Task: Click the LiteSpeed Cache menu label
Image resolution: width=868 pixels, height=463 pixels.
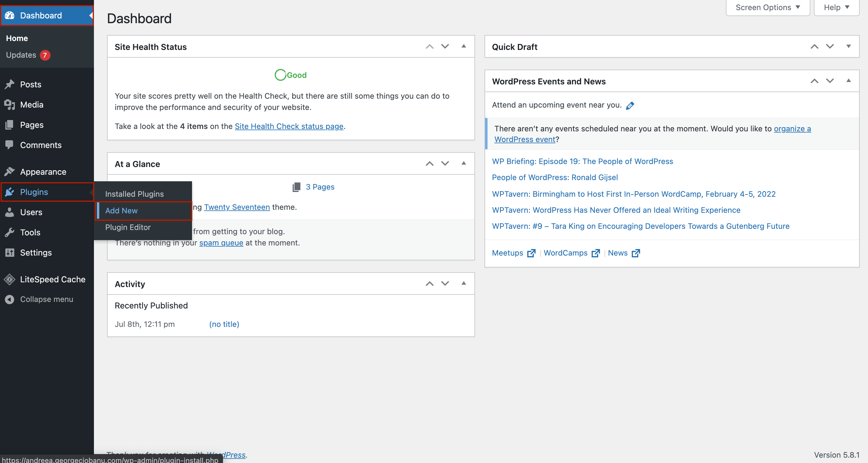Action: coord(53,279)
